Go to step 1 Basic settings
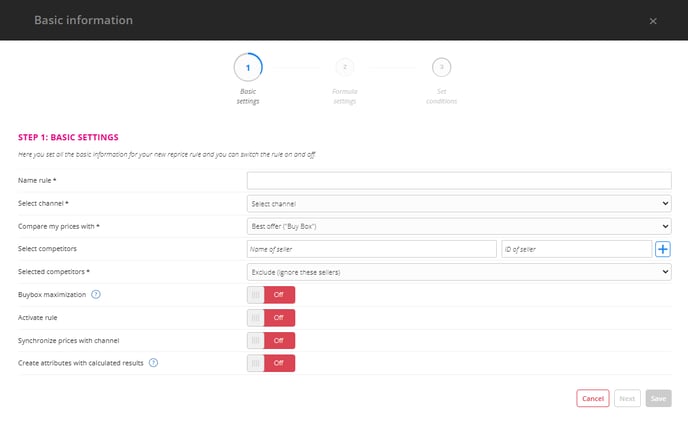Screen dimensions: 688x421 click(x=248, y=67)
